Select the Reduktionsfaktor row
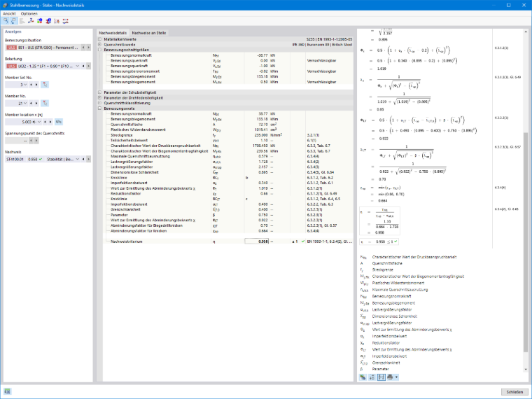This screenshot has width=532, height=399. point(228,194)
